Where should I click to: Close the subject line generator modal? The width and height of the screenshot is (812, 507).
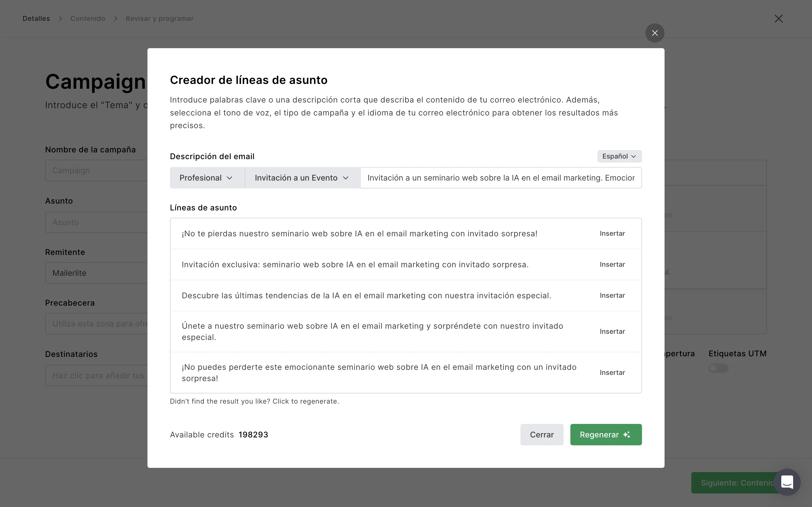[x=655, y=33]
